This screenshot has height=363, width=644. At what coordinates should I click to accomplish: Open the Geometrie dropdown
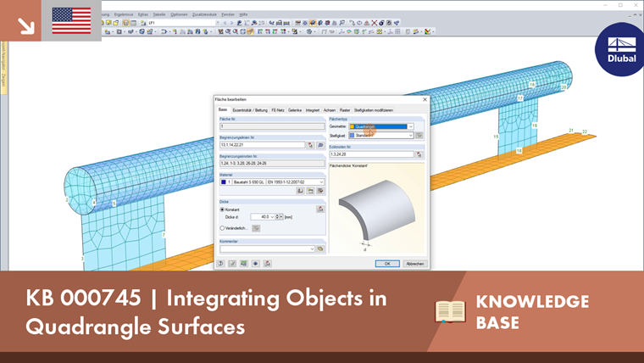pyautogui.click(x=410, y=126)
